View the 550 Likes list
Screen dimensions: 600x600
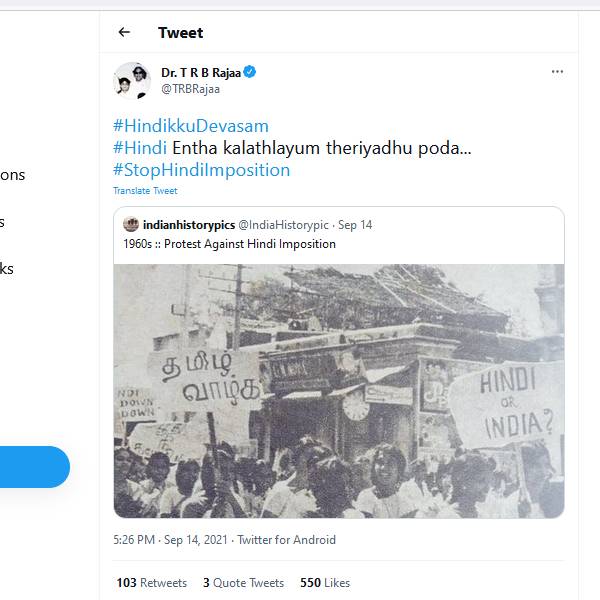[x=324, y=582]
